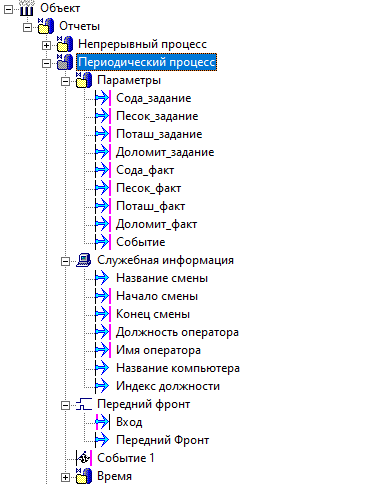Viewport: 367px width, 484px height.
Task: Click the arrow icon beside Доломит_задание
Action: point(103,152)
